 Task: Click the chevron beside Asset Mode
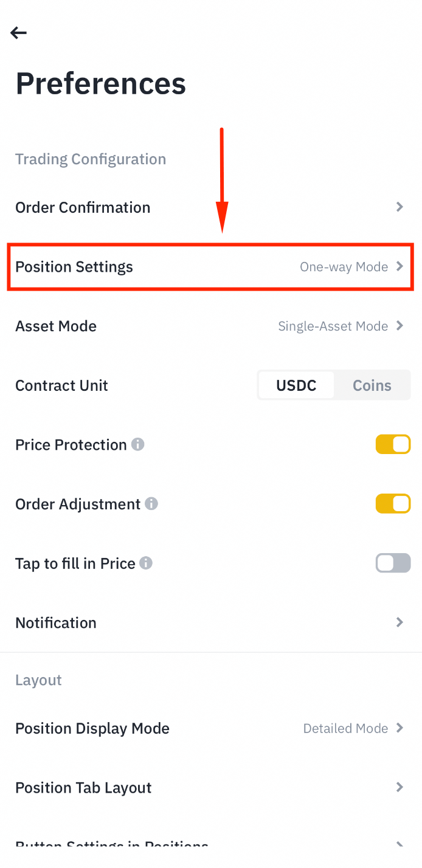[400, 326]
